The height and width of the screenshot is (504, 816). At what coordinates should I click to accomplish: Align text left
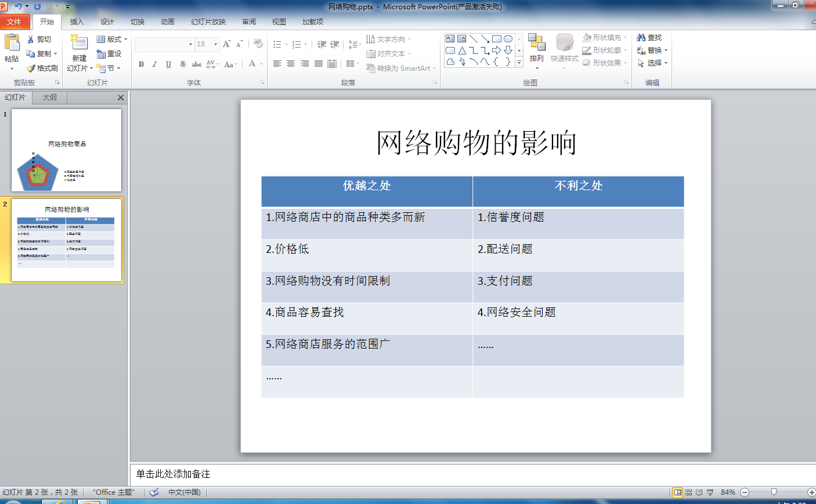pyautogui.click(x=277, y=64)
